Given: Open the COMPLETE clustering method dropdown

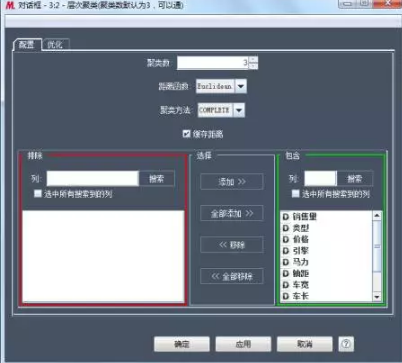Looking at the screenshot, I should click(239, 110).
